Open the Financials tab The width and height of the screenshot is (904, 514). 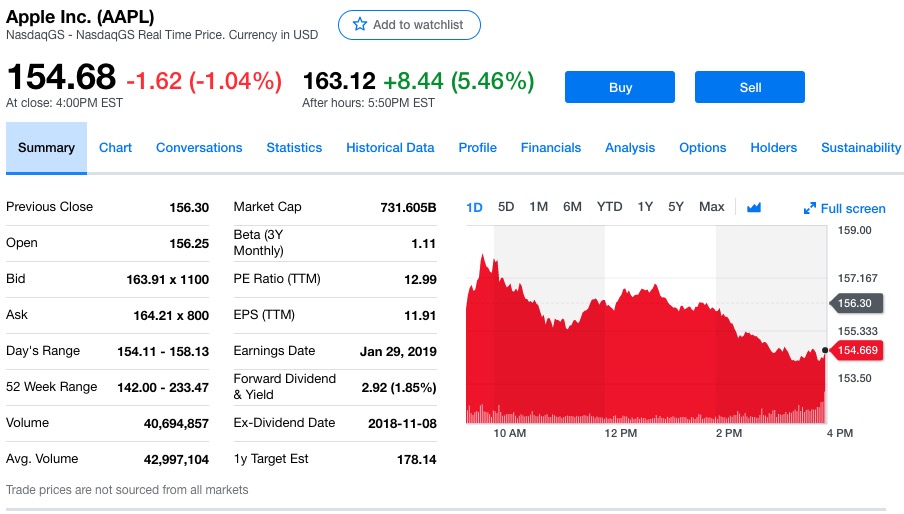coord(551,148)
